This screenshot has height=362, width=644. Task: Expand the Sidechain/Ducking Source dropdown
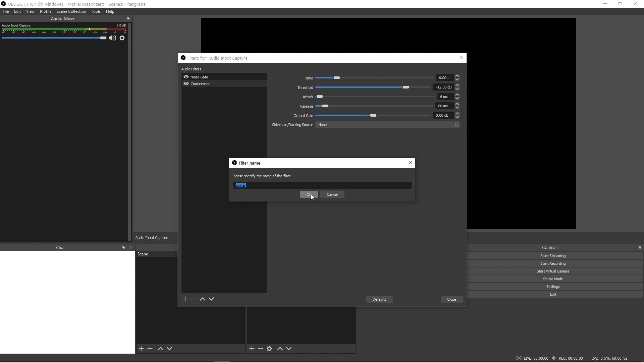(455, 125)
